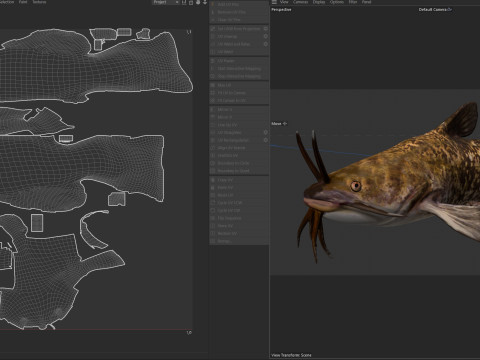Open the viewport Options menu
The width and height of the screenshot is (480, 360).
coord(337,2)
